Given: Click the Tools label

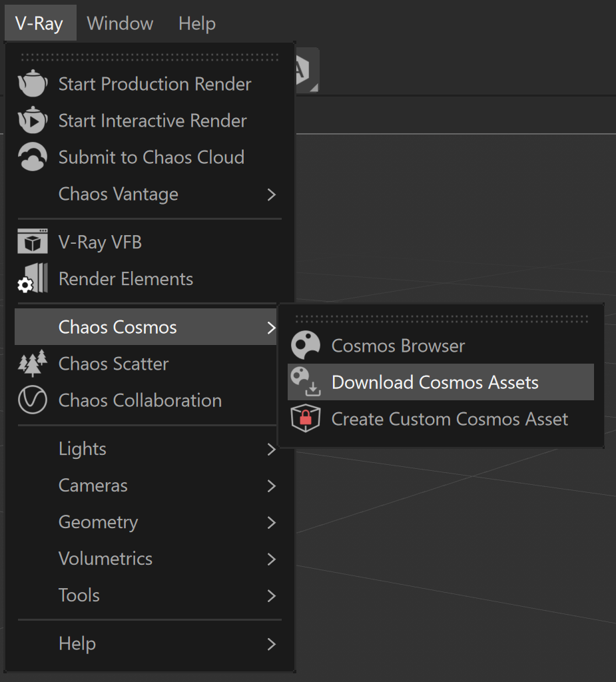Looking at the screenshot, I should click(79, 595).
